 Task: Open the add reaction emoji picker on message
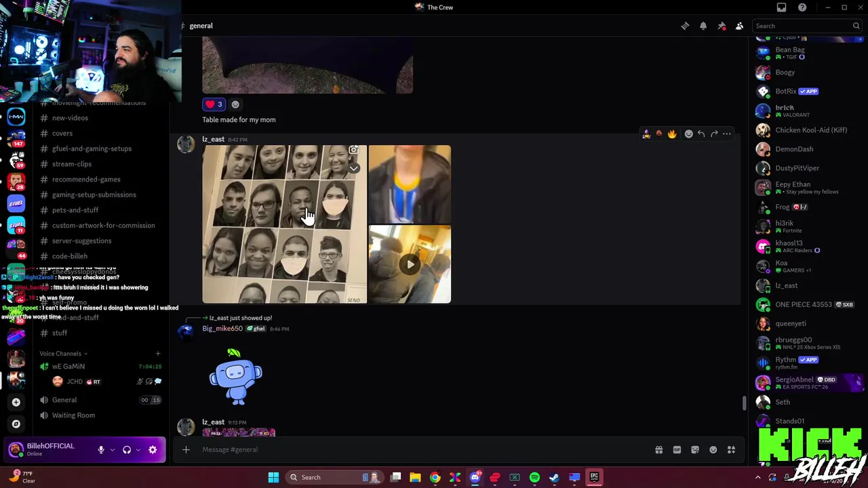(688, 134)
